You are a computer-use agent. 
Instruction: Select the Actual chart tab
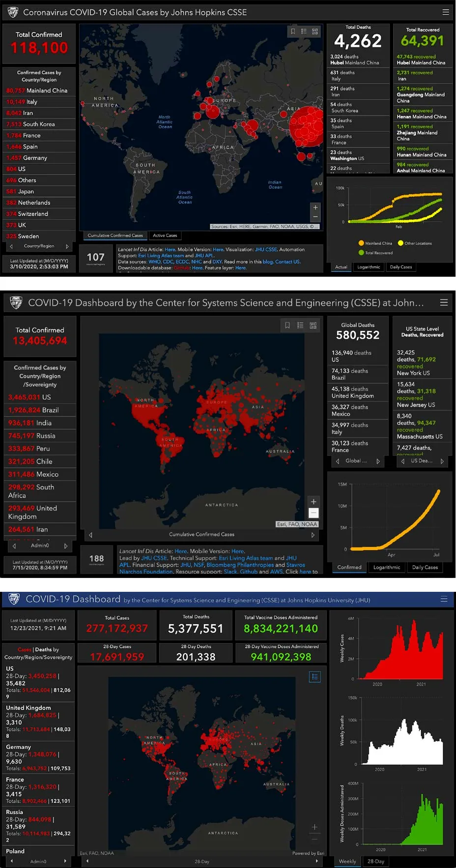[x=341, y=267]
